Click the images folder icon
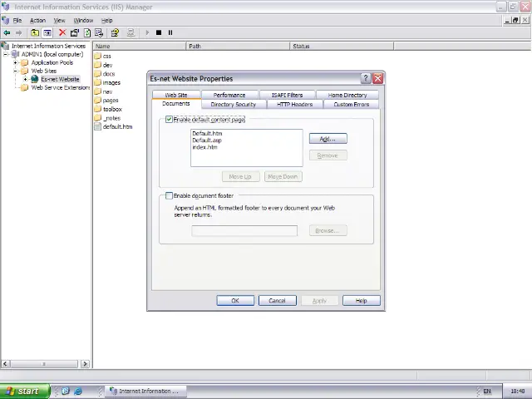 point(98,82)
